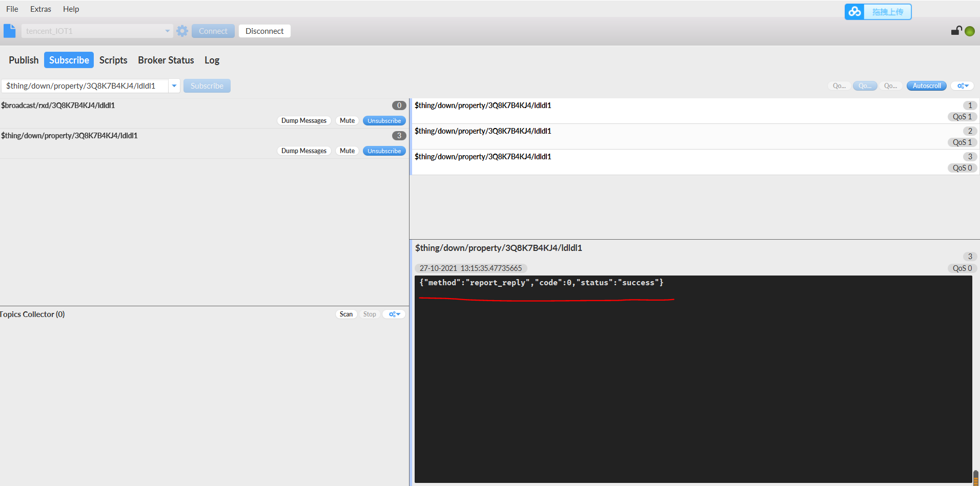This screenshot has width=980, height=486.
Task: Focus the subscribe topic input field
Action: point(85,86)
